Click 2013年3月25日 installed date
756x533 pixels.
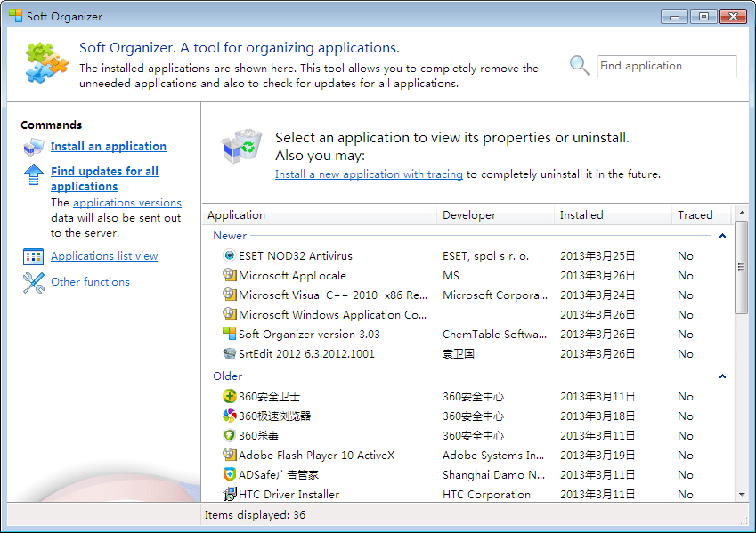[597, 256]
